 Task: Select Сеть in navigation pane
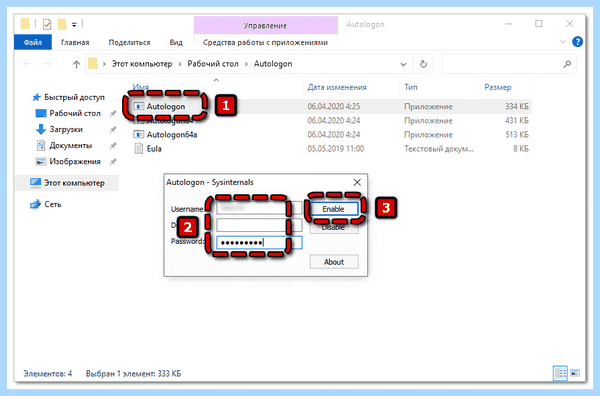point(52,204)
